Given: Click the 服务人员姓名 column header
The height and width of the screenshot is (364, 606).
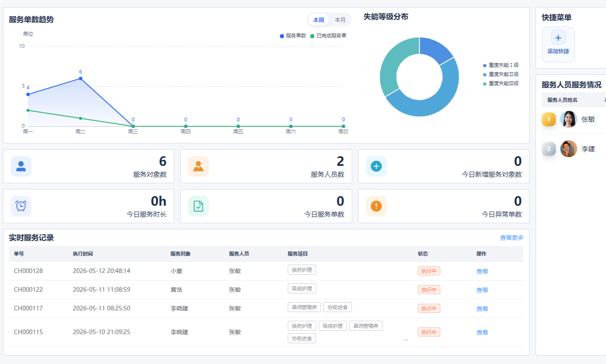Looking at the screenshot, I should pyautogui.click(x=562, y=100).
